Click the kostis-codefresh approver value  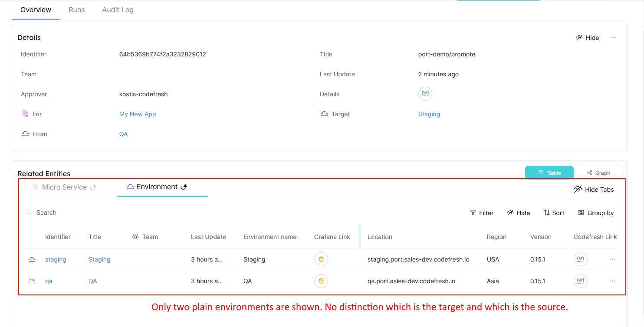144,94
